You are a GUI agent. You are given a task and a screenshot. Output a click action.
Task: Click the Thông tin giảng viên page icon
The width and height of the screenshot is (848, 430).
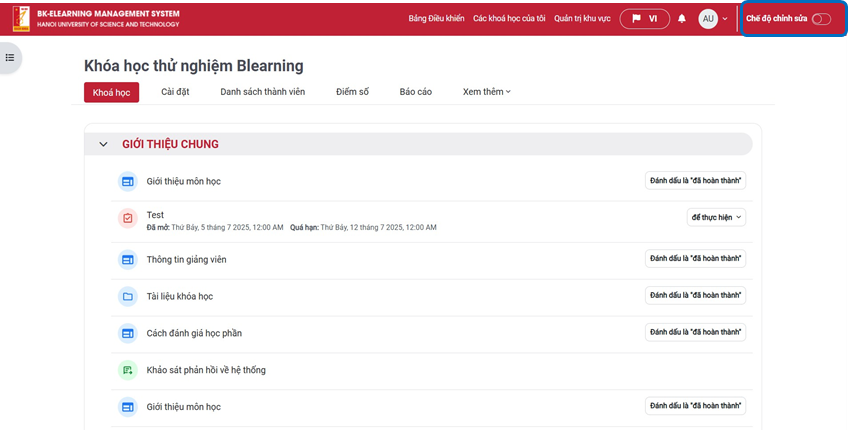coord(128,260)
